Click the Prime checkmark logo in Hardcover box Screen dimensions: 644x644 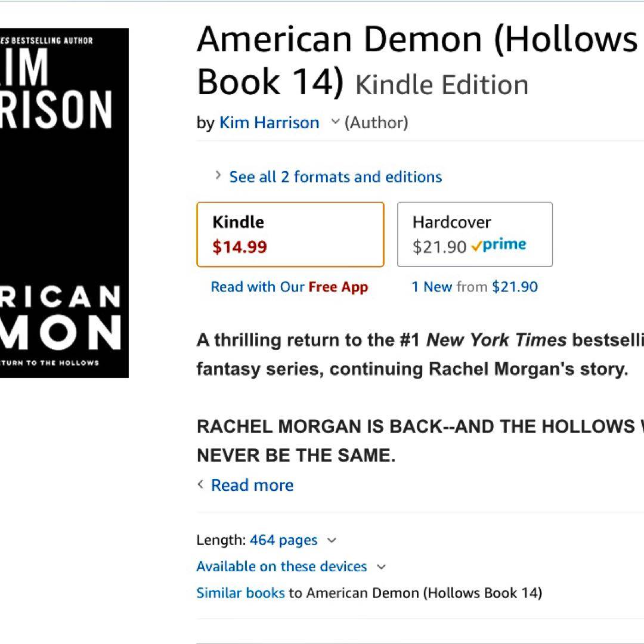point(498,245)
